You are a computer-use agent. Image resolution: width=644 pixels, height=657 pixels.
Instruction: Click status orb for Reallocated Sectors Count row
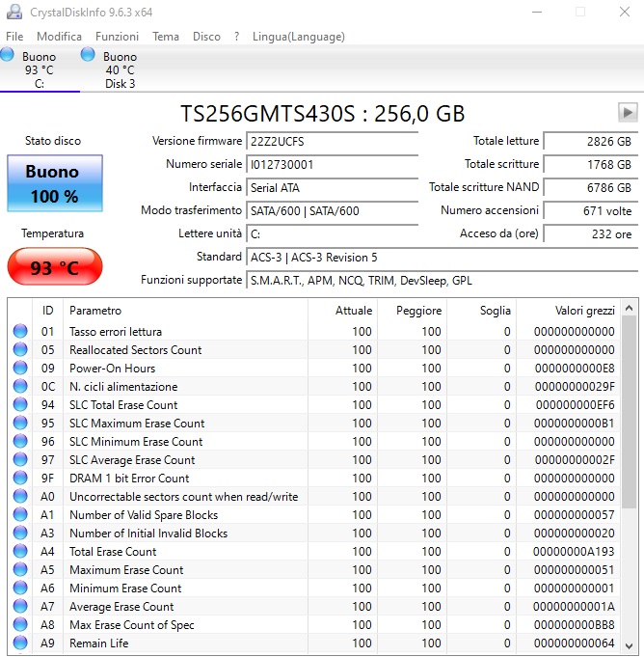[x=20, y=349]
